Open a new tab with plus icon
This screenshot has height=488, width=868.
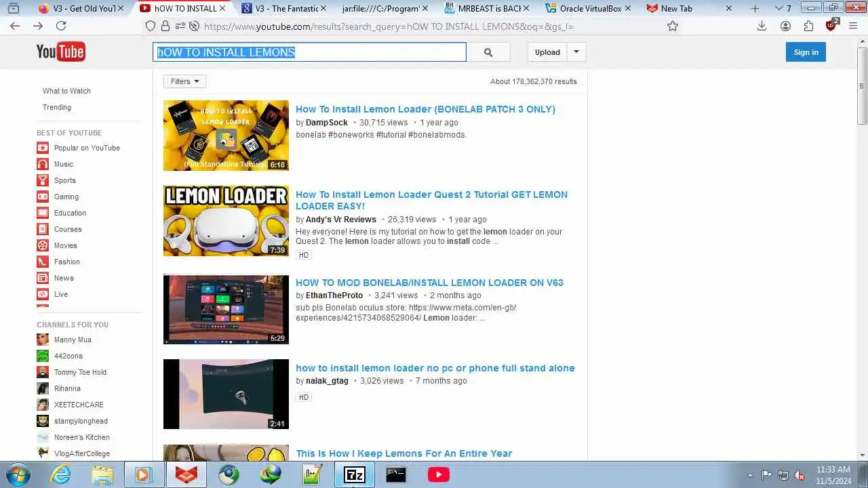pos(755,8)
